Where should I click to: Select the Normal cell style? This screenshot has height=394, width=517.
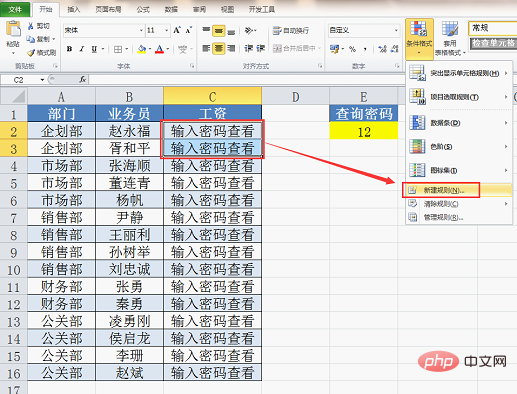click(493, 28)
